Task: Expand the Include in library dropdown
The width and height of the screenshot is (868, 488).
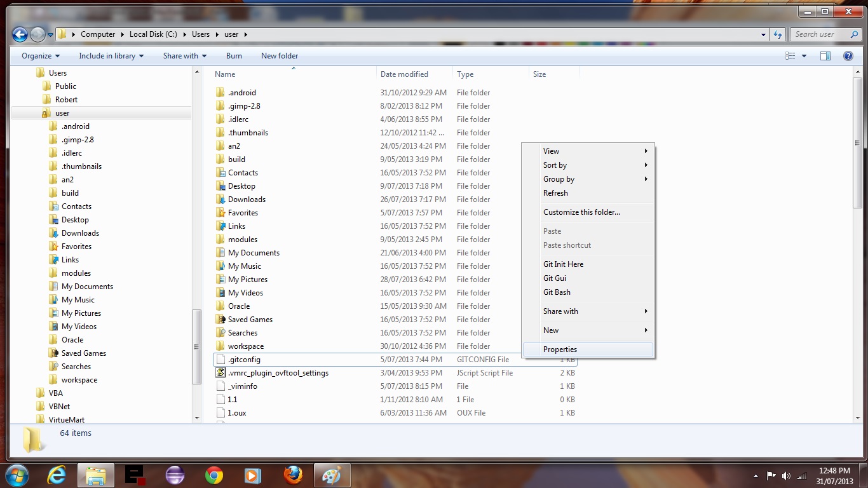Action: point(111,56)
